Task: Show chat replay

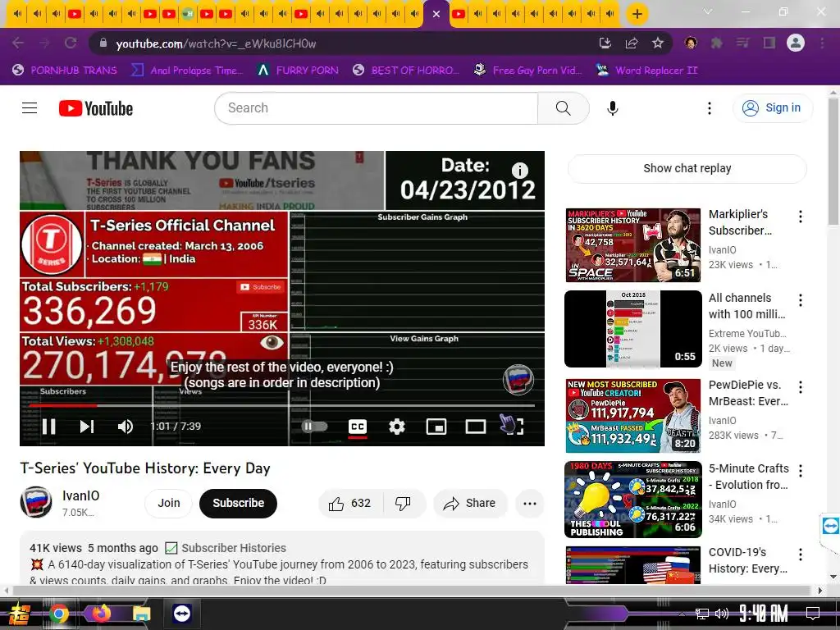Action: pyautogui.click(x=687, y=168)
